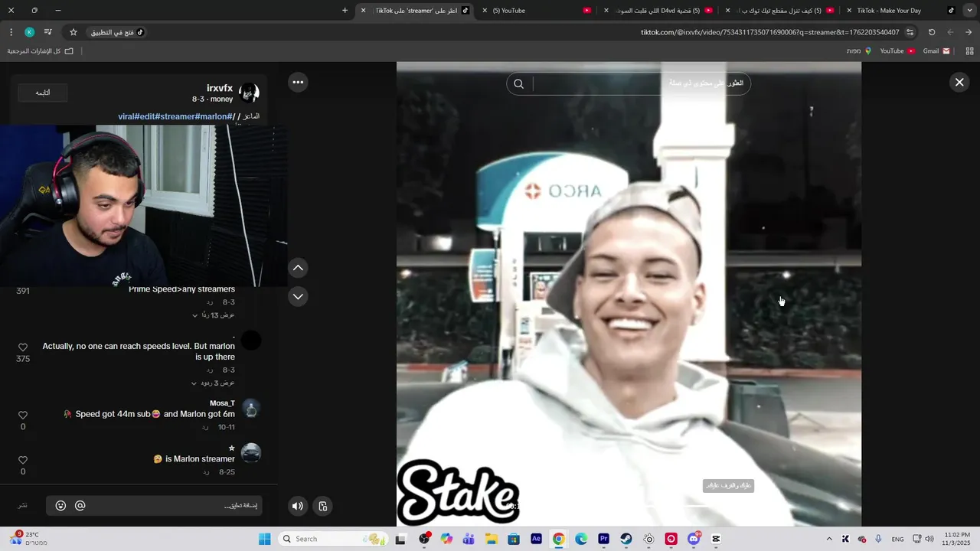Open the Windows Start menu
The height and width of the screenshot is (551, 980).
[x=265, y=539]
